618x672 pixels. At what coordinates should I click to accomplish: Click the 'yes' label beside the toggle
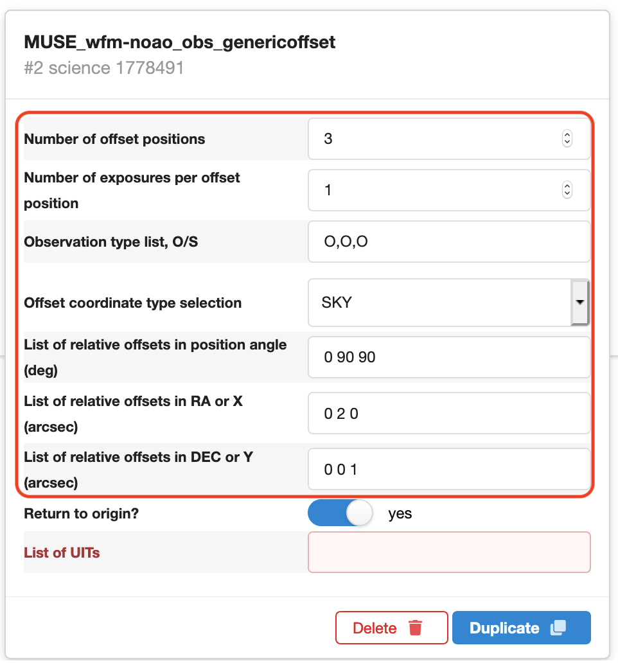coord(400,513)
